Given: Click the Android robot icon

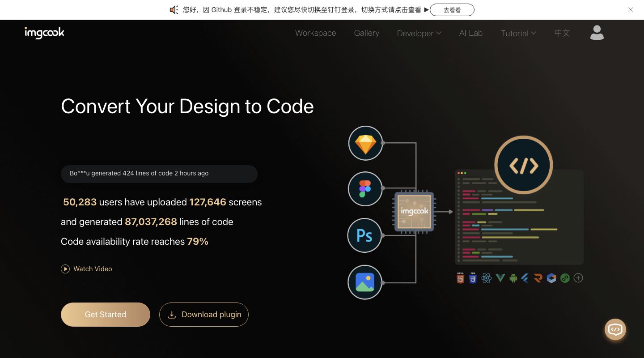Looking at the screenshot, I should (513, 278).
